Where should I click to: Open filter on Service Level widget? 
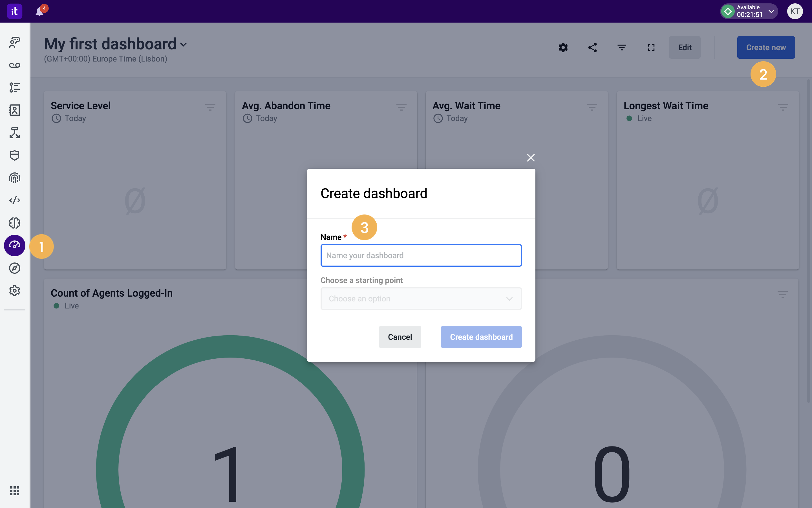210,107
